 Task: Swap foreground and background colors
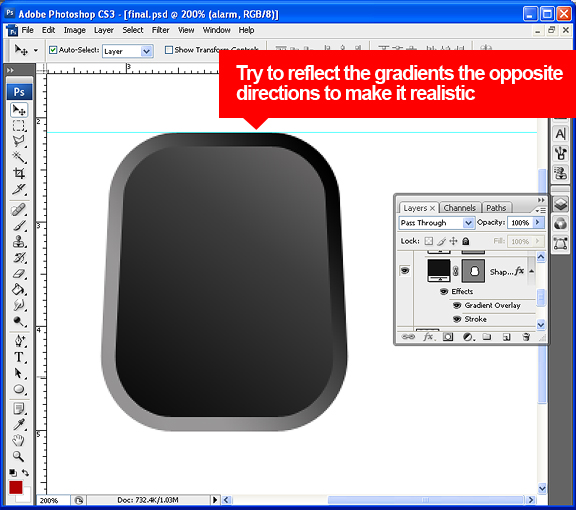tap(25, 473)
